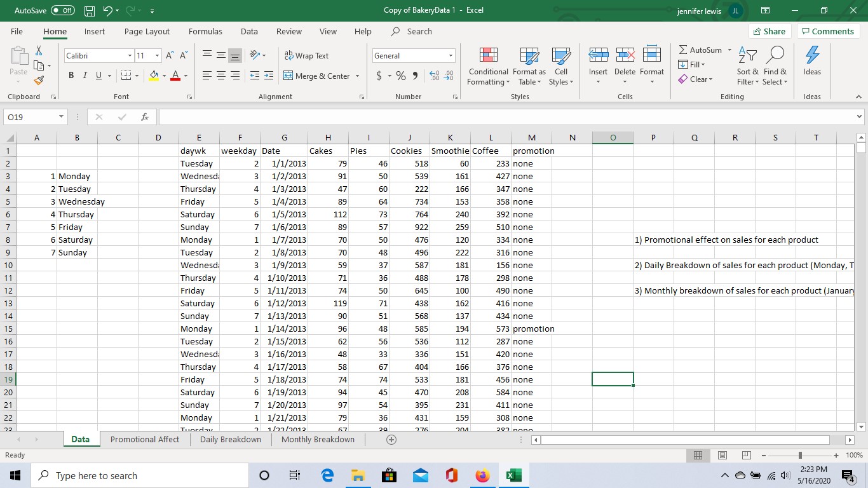This screenshot has width=868, height=488.
Task: Click the Format Painter icon
Action: coord(38,81)
